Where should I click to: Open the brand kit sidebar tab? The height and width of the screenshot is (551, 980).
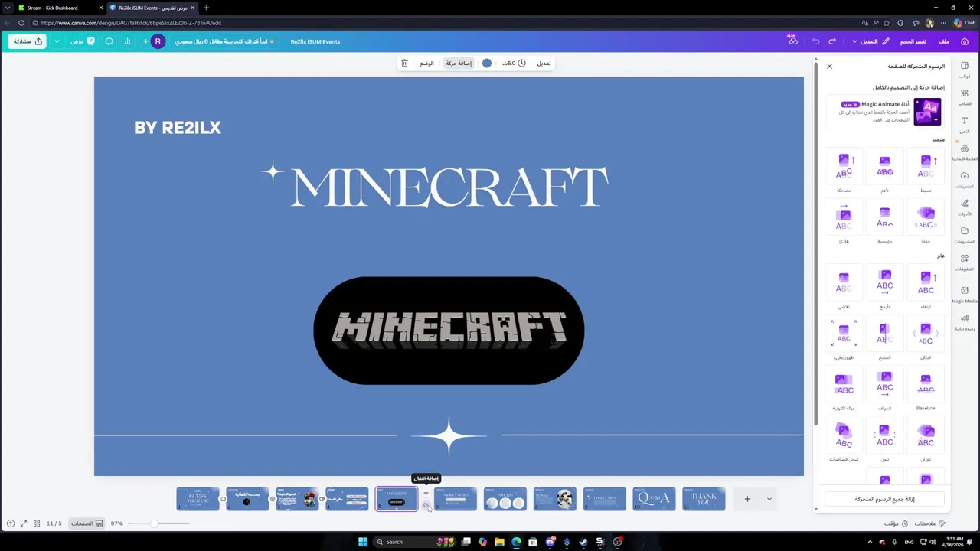click(x=965, y=152)
